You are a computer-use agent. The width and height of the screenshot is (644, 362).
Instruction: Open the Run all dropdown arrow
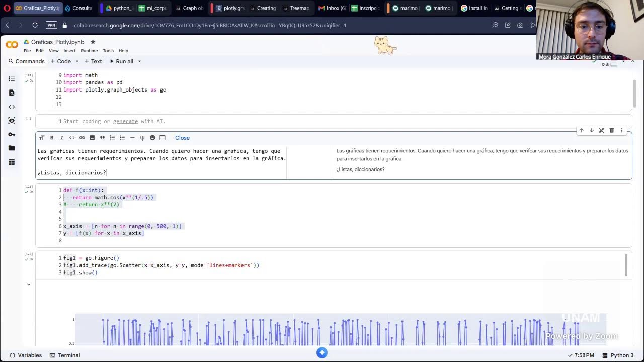point(139,61)
